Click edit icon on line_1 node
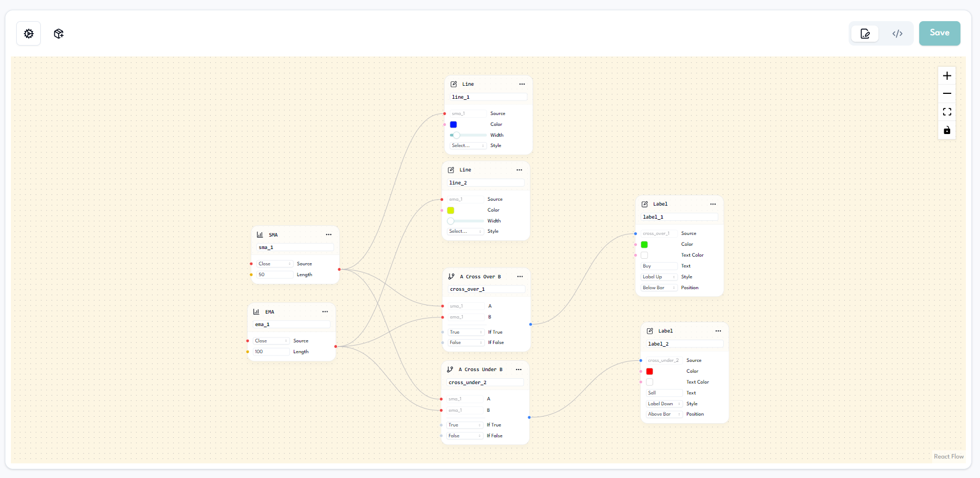Image resolution: width=980 pixels, height=478 pixels. tap(454, 84)
